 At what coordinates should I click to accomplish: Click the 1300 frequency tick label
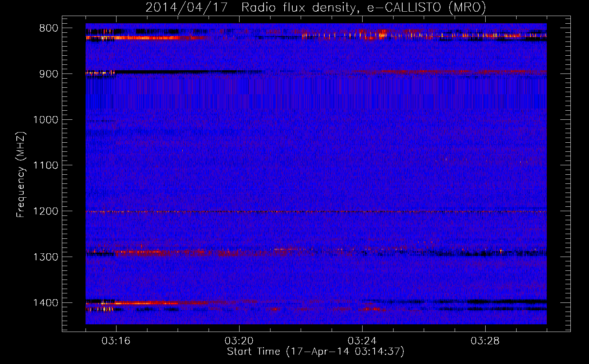point(46,257)
